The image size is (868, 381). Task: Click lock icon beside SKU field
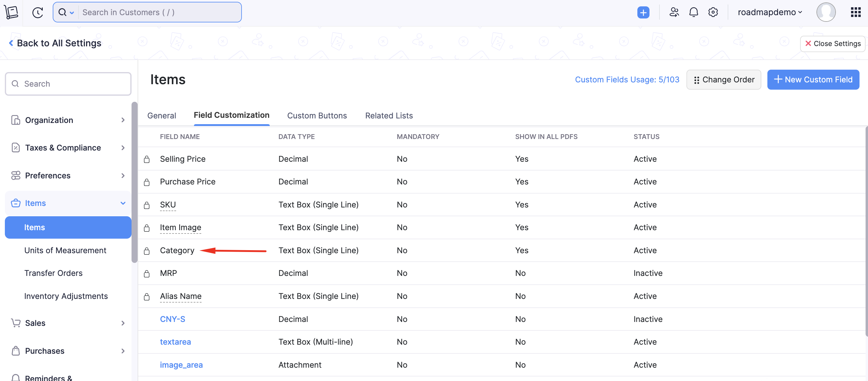pos(147,205)
